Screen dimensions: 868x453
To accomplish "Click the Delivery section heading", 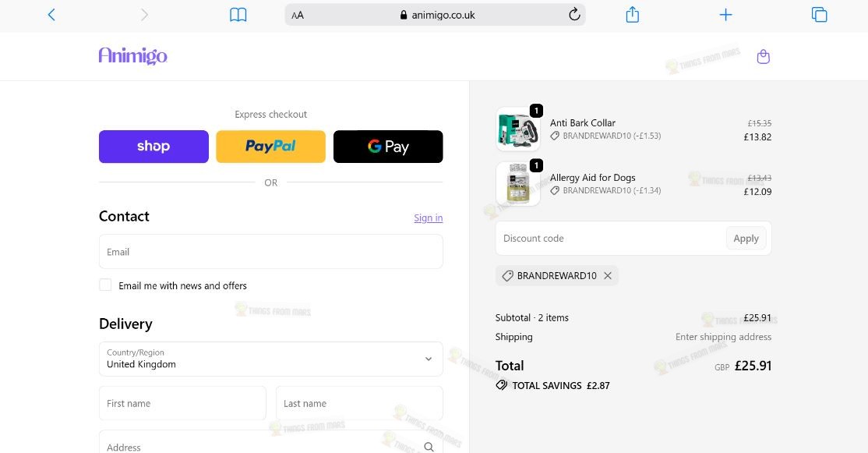I will (125, 324).
